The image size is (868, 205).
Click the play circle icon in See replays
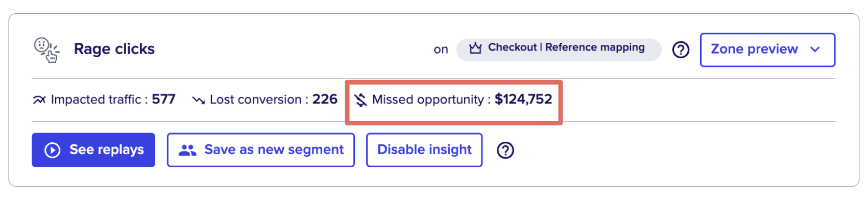point(53,150)
